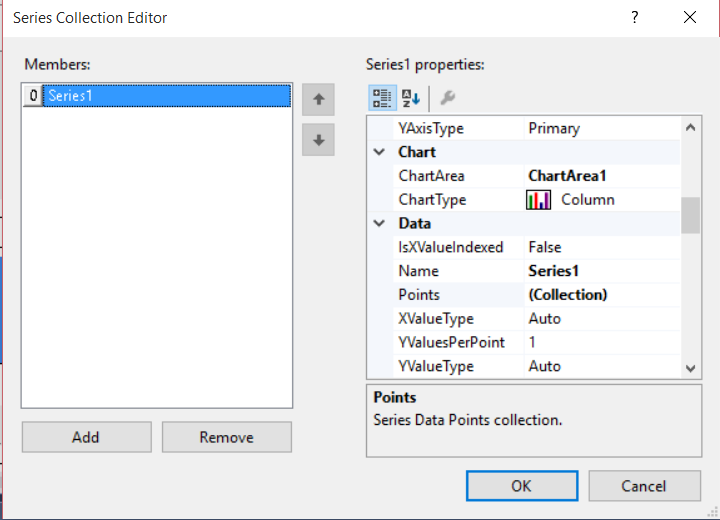Image resolution: width=720 pixels, height=520 pixels.
Task: Collapse the Chart category
Action: pos(379,152)
